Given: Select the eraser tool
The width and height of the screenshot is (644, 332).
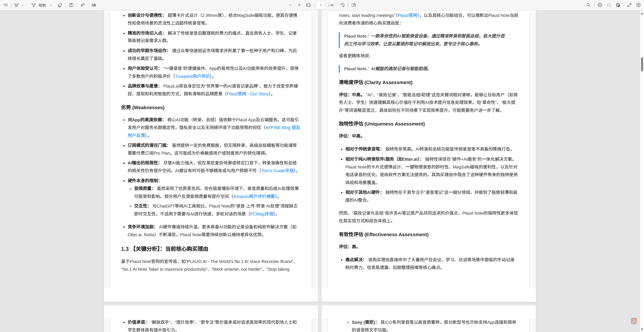Looking at the screenshot, I should pos(60,5).
